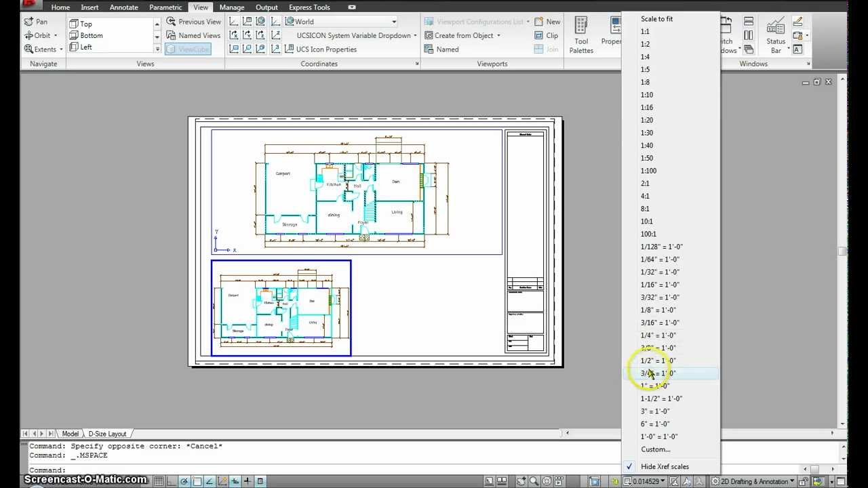Screen dimensions: 868x488
Task: Toggle Ortho Mode in status bar
Action: [171, 482]
